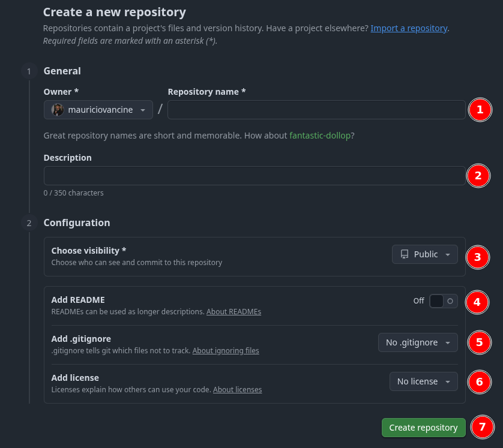Follow the Import a repository link
503x448 pixels.
pos(409,28)
